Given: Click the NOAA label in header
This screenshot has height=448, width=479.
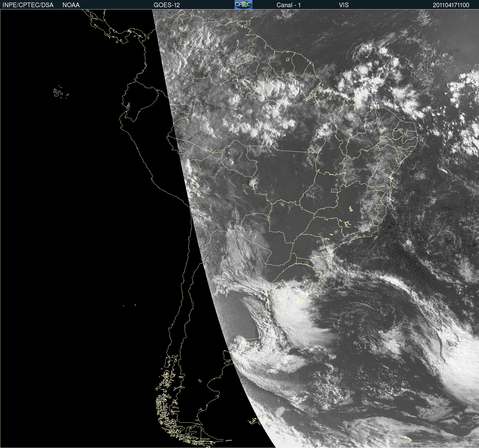Looking at the screenshot, I should 71,5.
